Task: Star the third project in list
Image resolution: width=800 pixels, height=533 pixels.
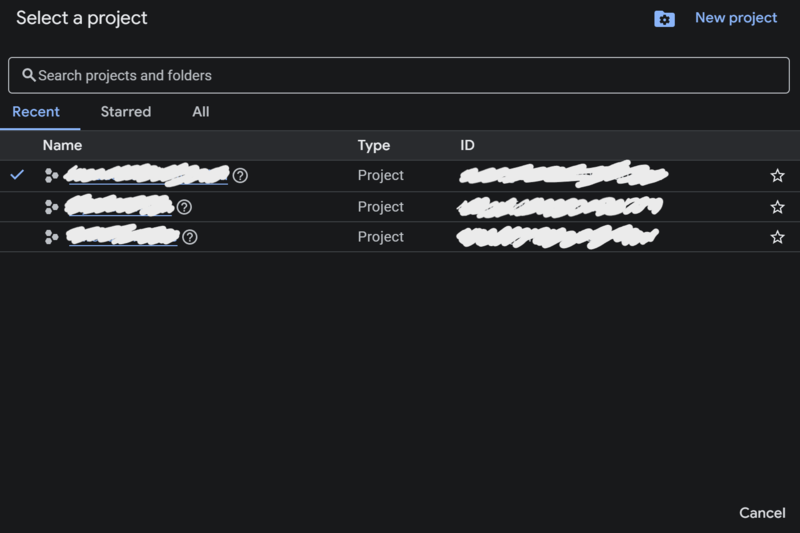Action: 777,237
